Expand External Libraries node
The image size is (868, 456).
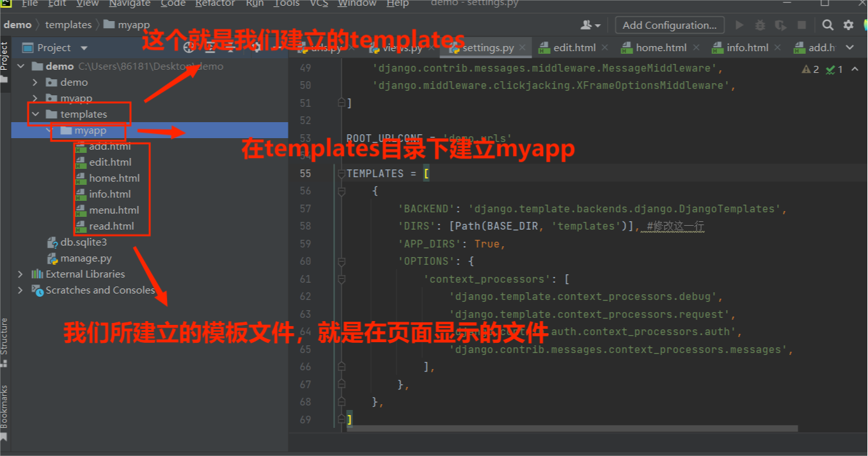point(20,274)
